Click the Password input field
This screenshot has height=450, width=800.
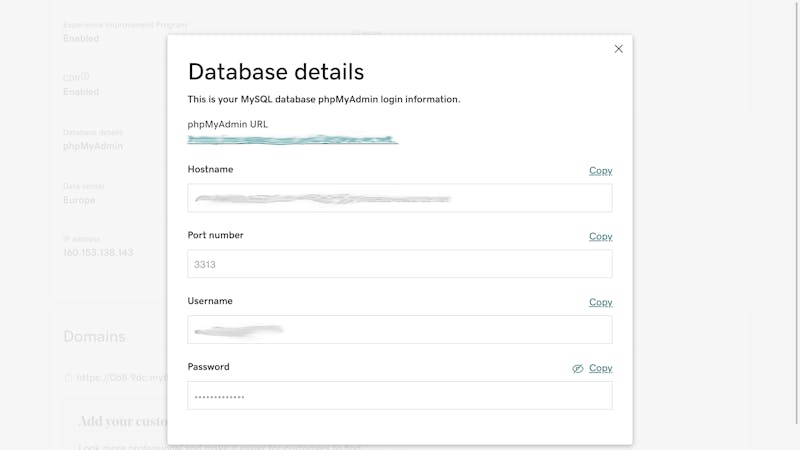[399, 395]
